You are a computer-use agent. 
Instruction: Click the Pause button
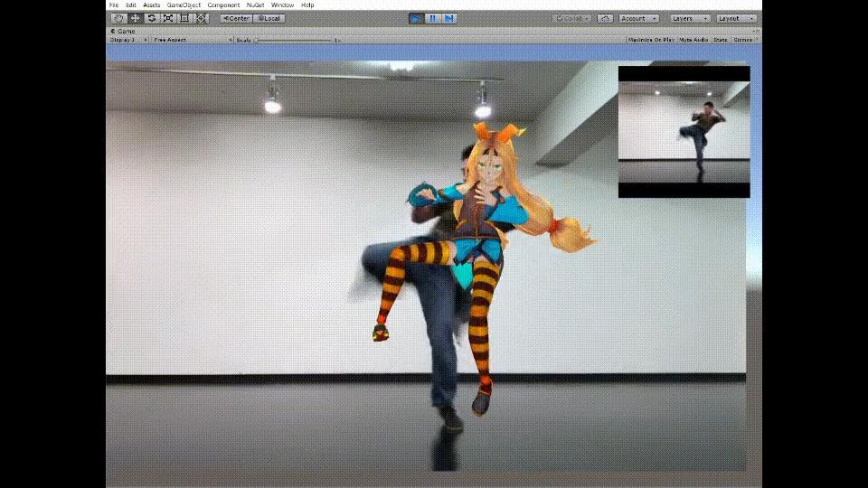pos(432,18)
